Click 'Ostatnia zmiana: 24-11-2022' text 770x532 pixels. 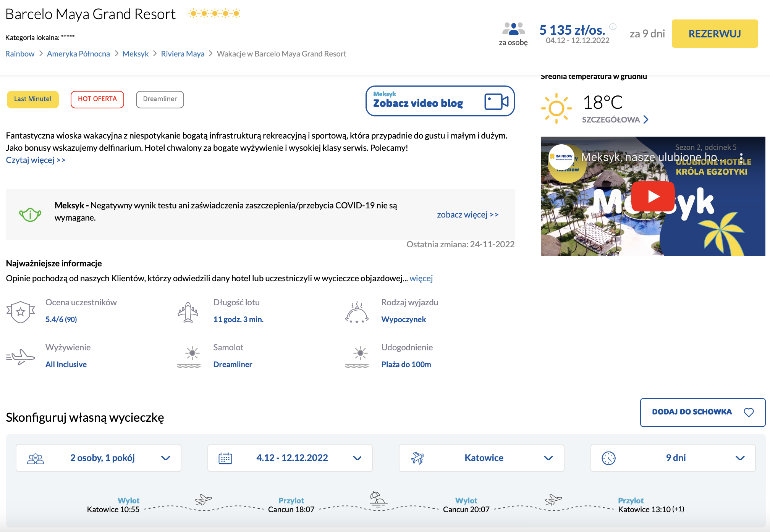click(460, 244)
